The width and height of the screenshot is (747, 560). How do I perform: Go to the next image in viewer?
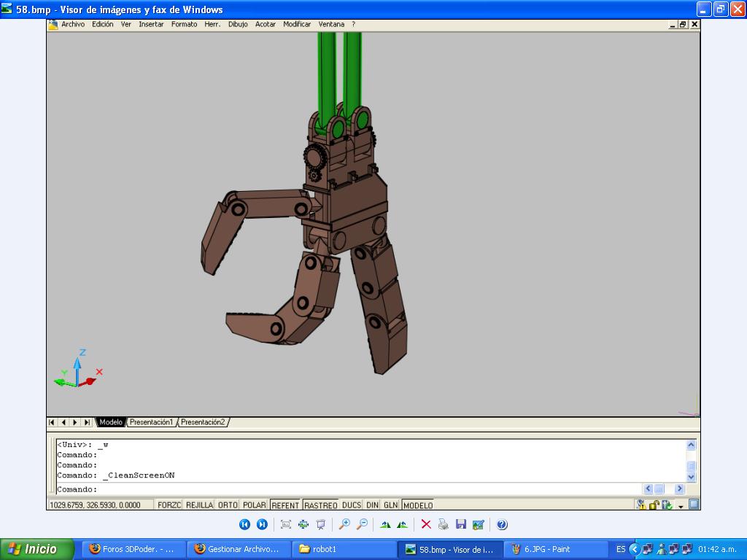(262, 524)
